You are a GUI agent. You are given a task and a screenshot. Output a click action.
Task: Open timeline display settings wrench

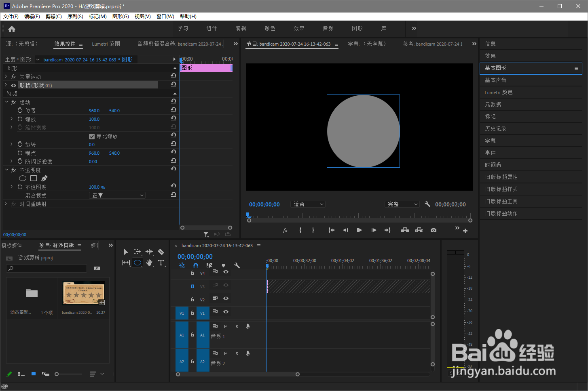(237, 265)
